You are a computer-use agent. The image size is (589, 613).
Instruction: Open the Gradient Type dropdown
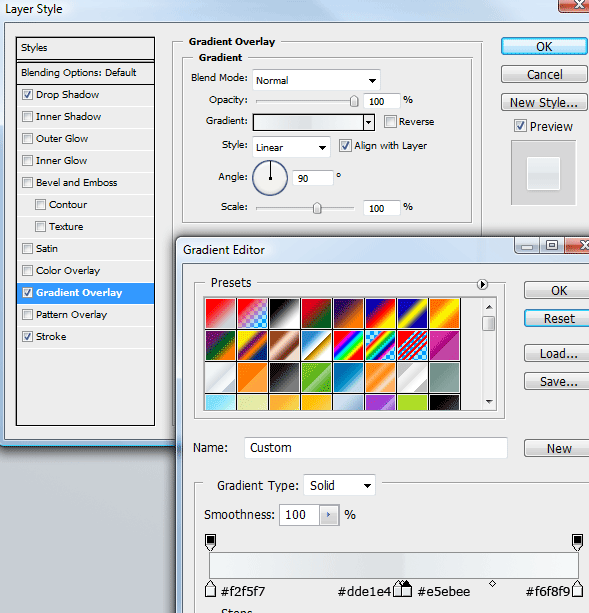339,485
